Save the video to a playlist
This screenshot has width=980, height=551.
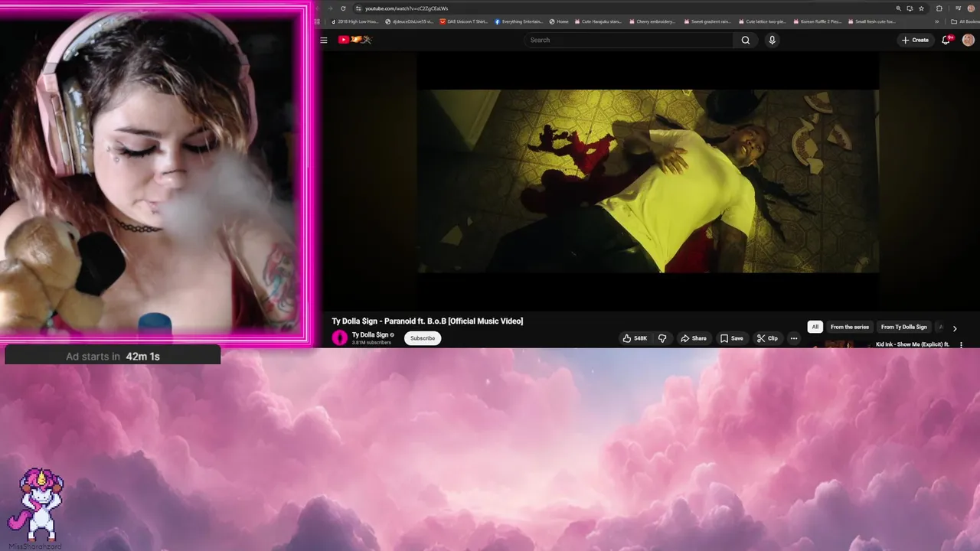pyautogui.click(x=731, y=338)
